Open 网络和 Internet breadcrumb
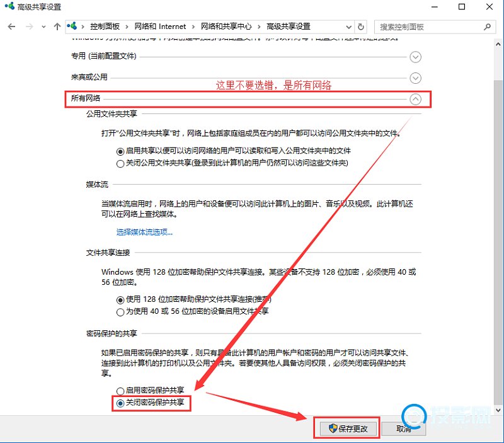Screen dimensions: 504x443 [x=160, y=26]
